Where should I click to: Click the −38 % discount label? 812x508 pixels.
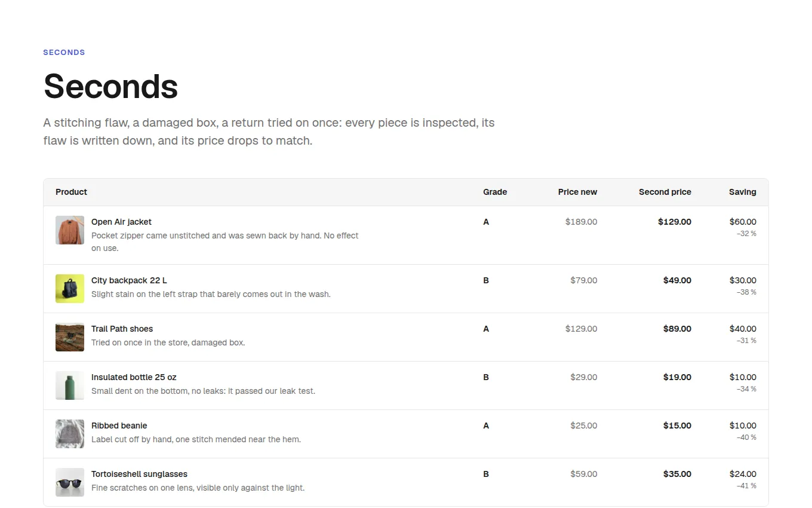[746, 292]
